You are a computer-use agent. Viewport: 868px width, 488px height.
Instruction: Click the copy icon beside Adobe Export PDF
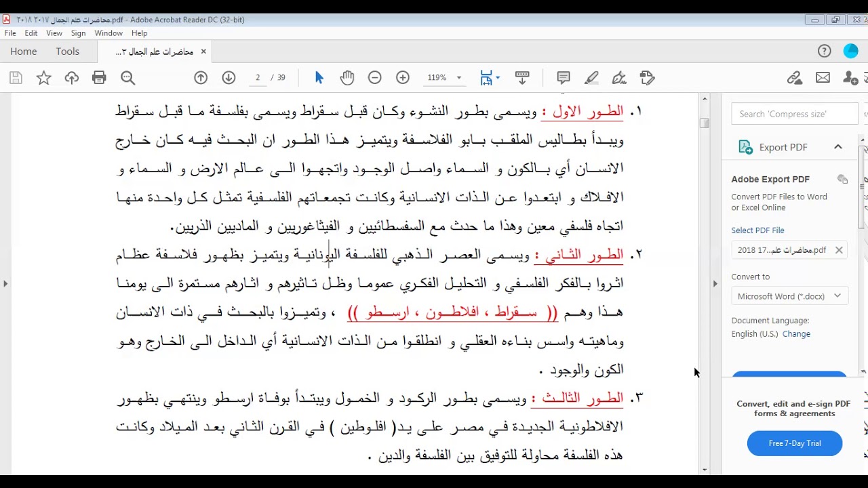[842, 180]
